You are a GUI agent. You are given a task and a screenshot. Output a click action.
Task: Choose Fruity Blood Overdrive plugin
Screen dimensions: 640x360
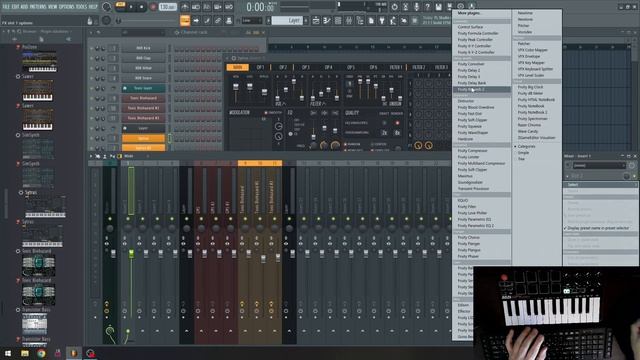476,107
